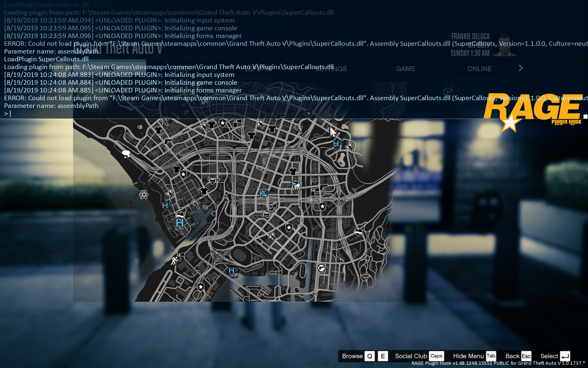Click the E key browse button
Viewport: 588px width, 368px height.
383,356
